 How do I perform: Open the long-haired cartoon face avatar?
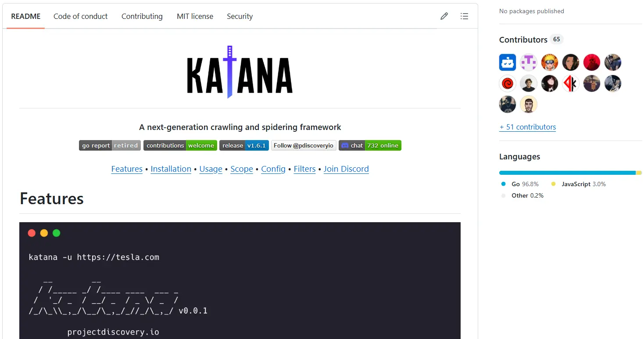point(571,62)
